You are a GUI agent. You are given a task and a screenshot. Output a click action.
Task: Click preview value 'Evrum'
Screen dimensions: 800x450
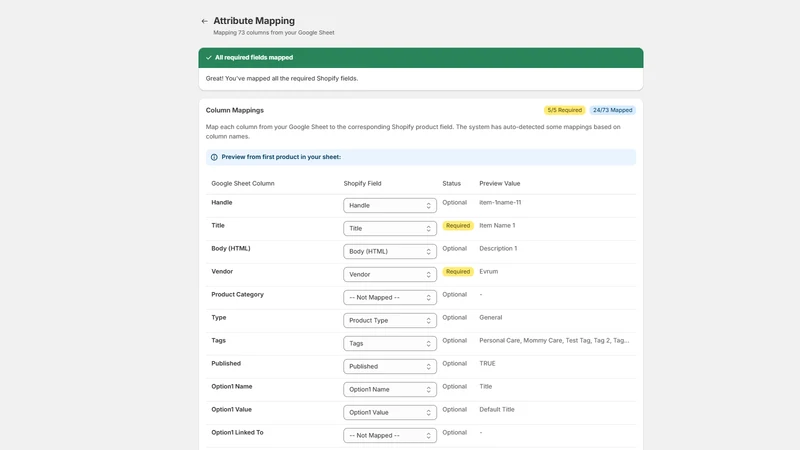488,271
